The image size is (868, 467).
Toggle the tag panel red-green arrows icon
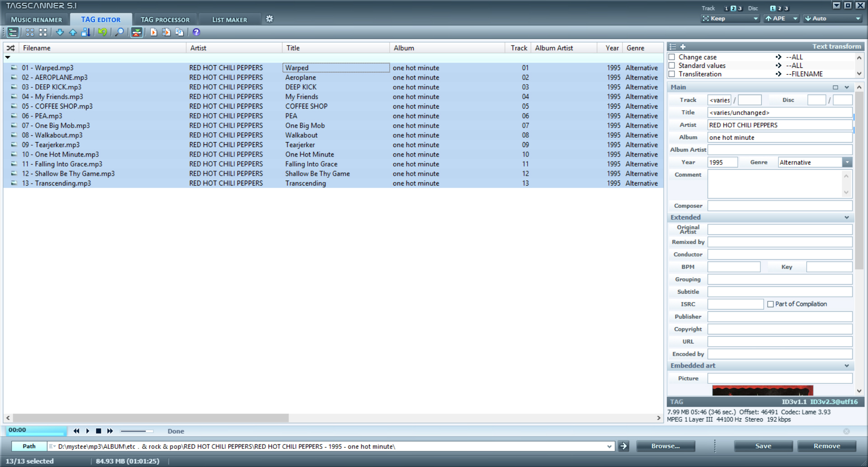tap(137, 32)
